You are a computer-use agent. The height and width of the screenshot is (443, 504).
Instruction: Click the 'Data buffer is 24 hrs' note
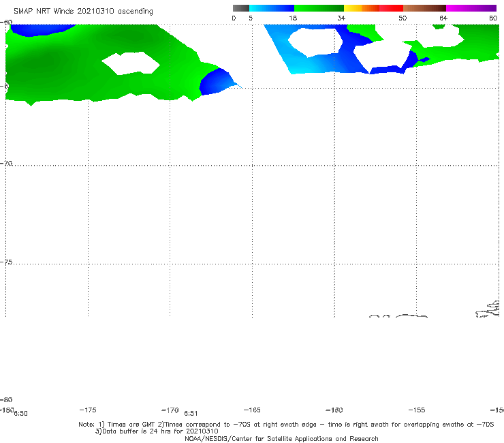click(x=157, y=431)
